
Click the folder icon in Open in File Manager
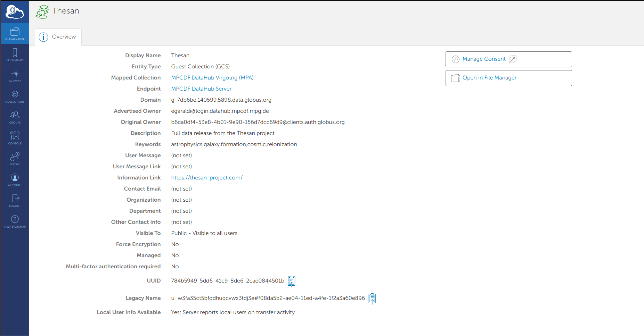tap(455, 78)
